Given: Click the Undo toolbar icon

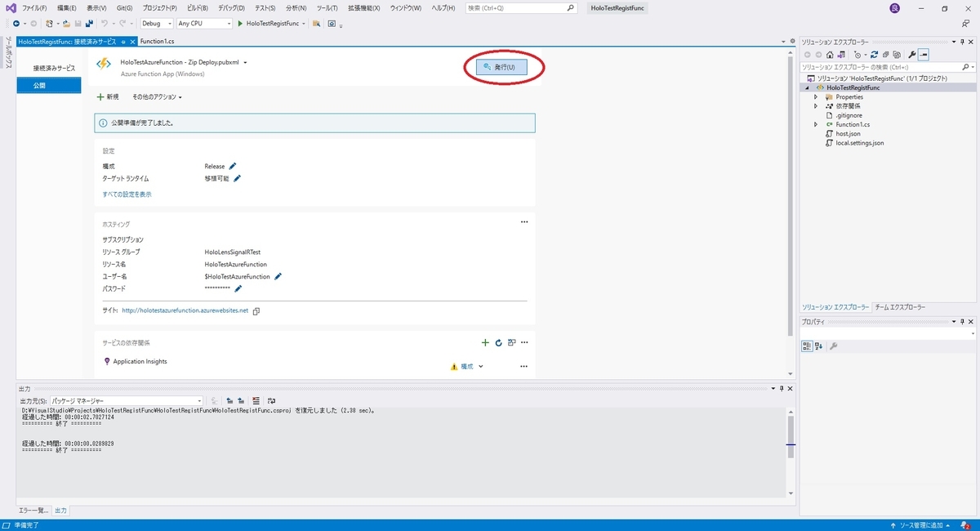Looking at the screenshot, I should point(105,23).
